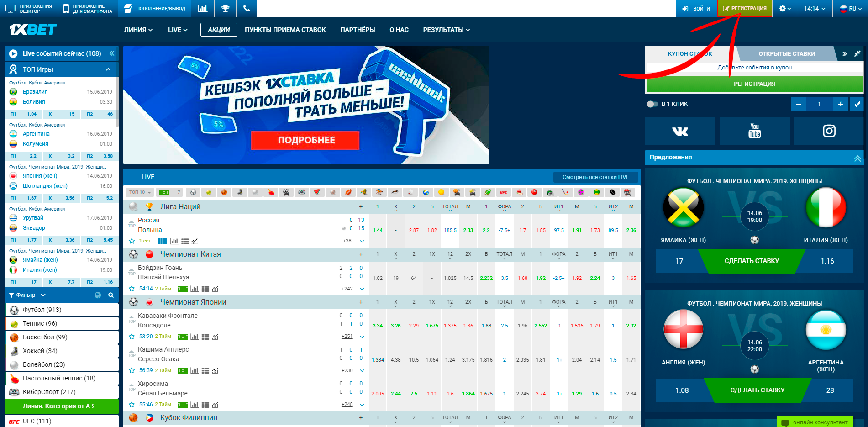The width and height of the screenshot is (868, 427).
Task: Click the Instagram icon in the right panel
Action: (829, 131)
